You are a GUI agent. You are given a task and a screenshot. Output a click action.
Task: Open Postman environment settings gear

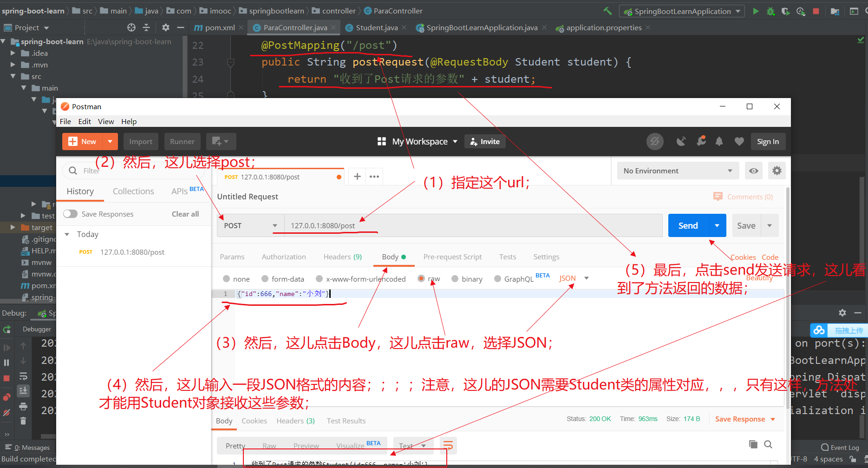(777, 171)
